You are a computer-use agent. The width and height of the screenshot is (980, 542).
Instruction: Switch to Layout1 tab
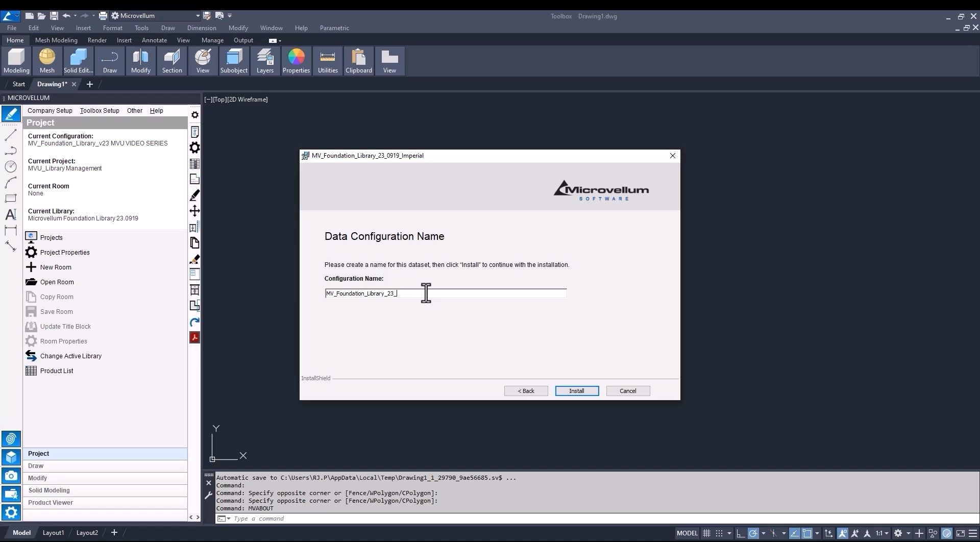click(53, 533)
